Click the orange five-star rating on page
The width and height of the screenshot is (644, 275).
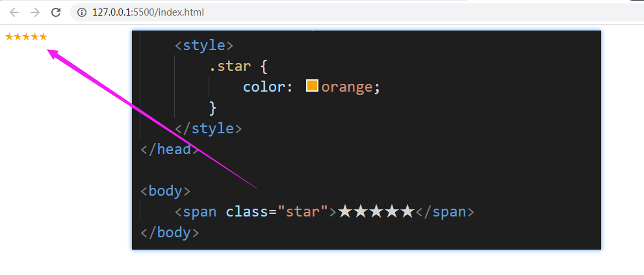point(26,36)
